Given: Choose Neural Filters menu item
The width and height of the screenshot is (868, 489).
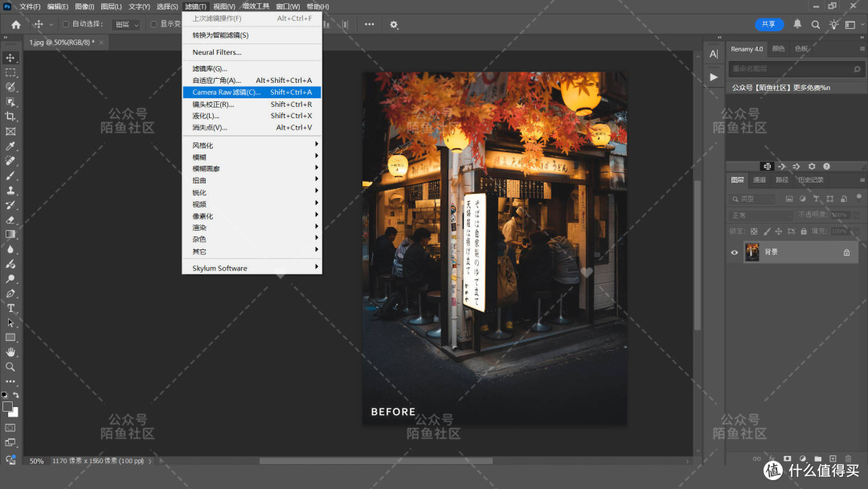Looking at the screenshot, I should pos(252,52).
